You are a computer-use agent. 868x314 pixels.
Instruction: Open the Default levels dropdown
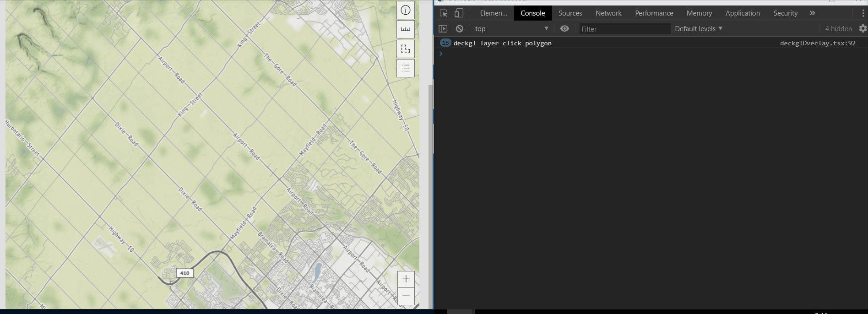pos(699,29)
